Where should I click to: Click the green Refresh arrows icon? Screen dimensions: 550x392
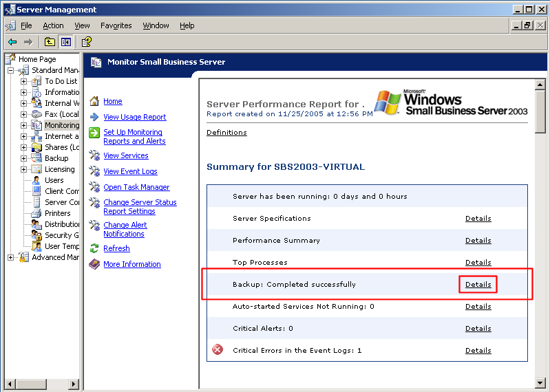[x=94, y=248]
